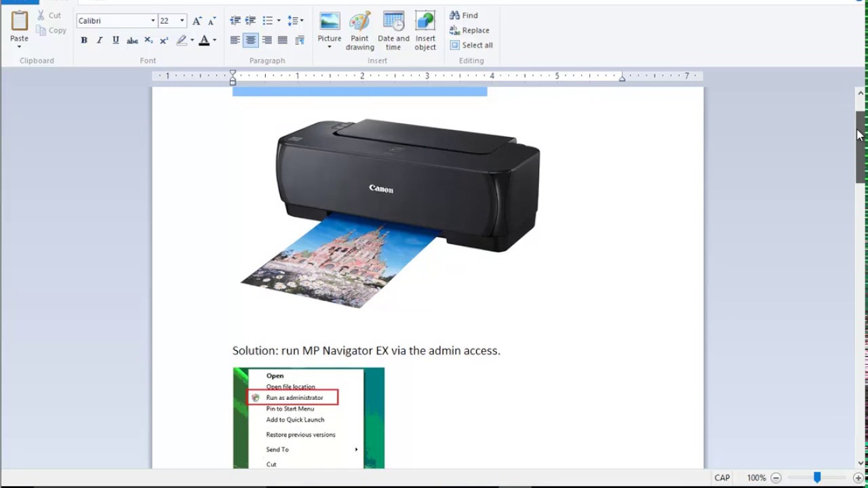Click the Picture insert icon
The width and height of the screenshot is (868, 488).
330,22
